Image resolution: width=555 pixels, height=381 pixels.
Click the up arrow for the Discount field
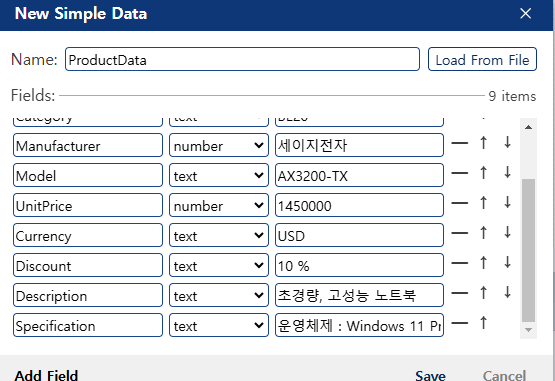coord(484,263)
